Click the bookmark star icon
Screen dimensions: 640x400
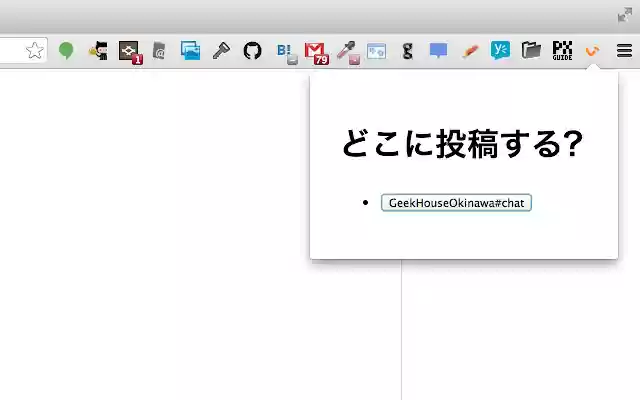point(35,51)
